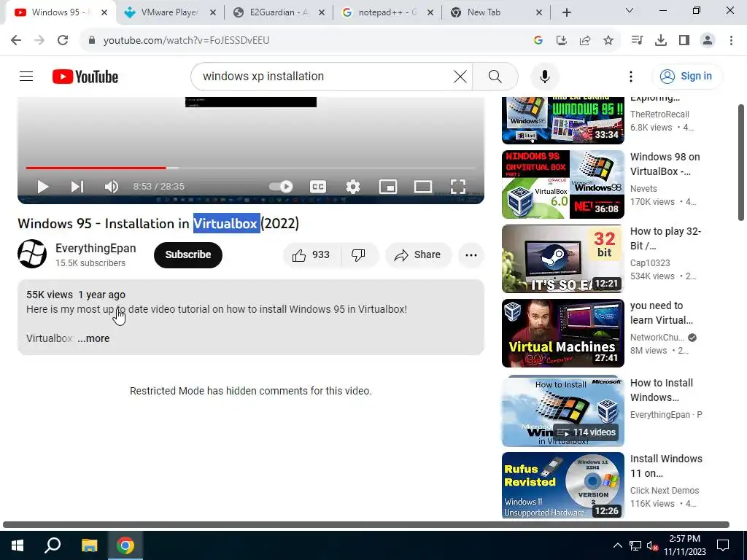
Task: Install app icon in address bar
Action: tap(561, 41)
